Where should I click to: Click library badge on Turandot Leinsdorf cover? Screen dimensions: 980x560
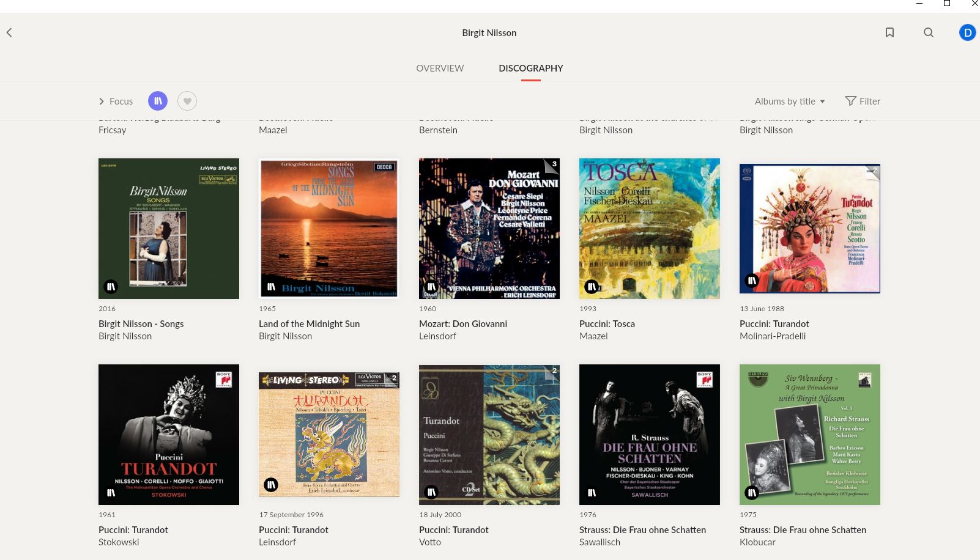coord(271,485)
